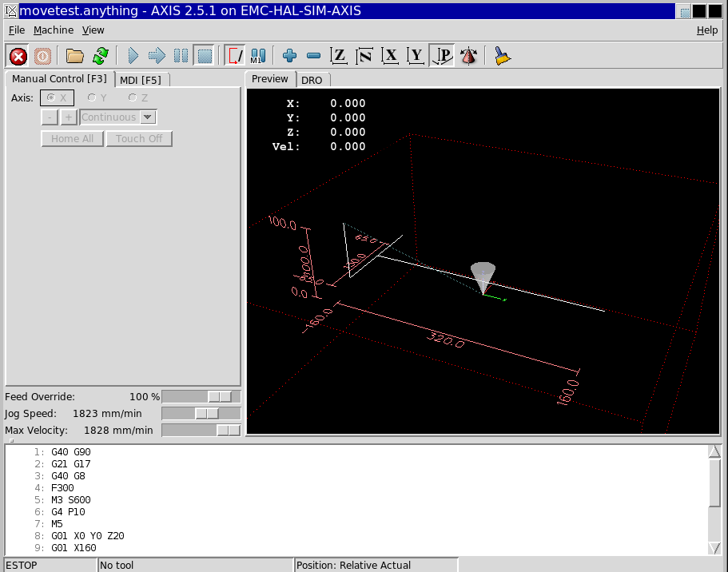Jog in the positive direction with the plus button
Screen dimensions: 728x572
[x=69, y=117]
